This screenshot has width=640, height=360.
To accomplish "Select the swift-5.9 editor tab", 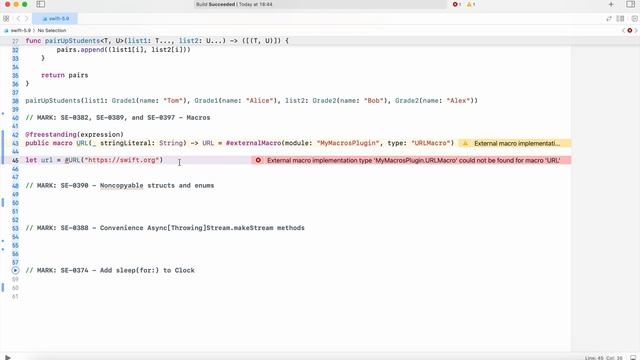I will point(55,18).
